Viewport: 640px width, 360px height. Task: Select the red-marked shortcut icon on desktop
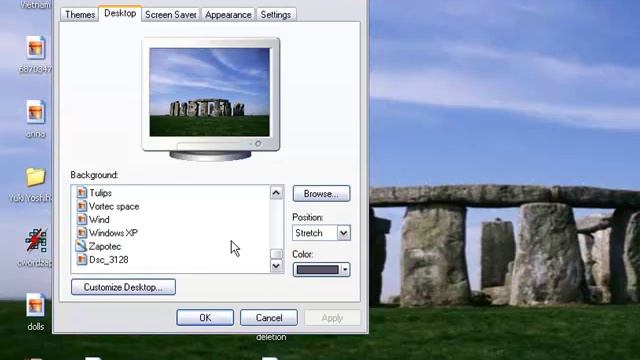(36, 241)
